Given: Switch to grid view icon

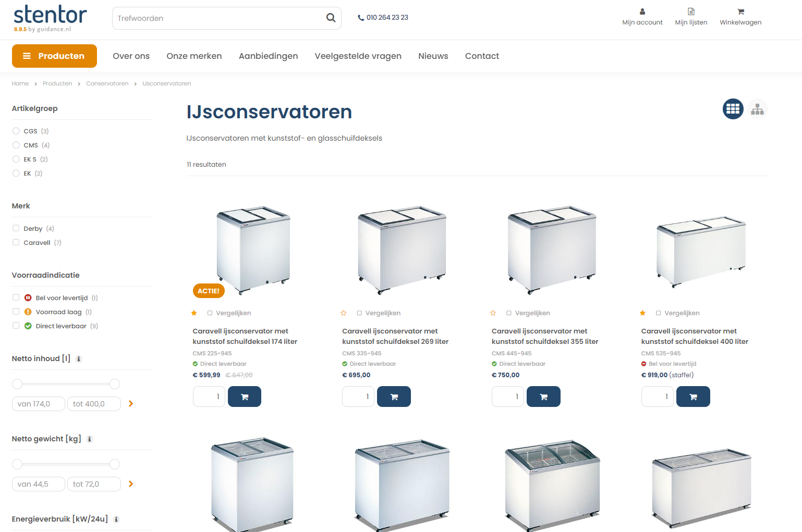Looking at the screenshot, I should [x=733, y=109].
